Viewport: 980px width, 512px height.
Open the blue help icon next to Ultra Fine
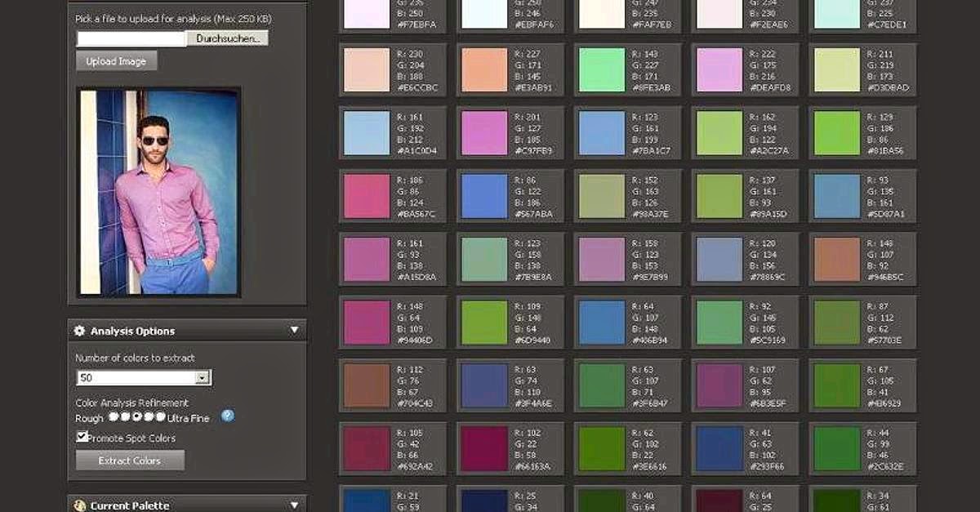point(228,416)
